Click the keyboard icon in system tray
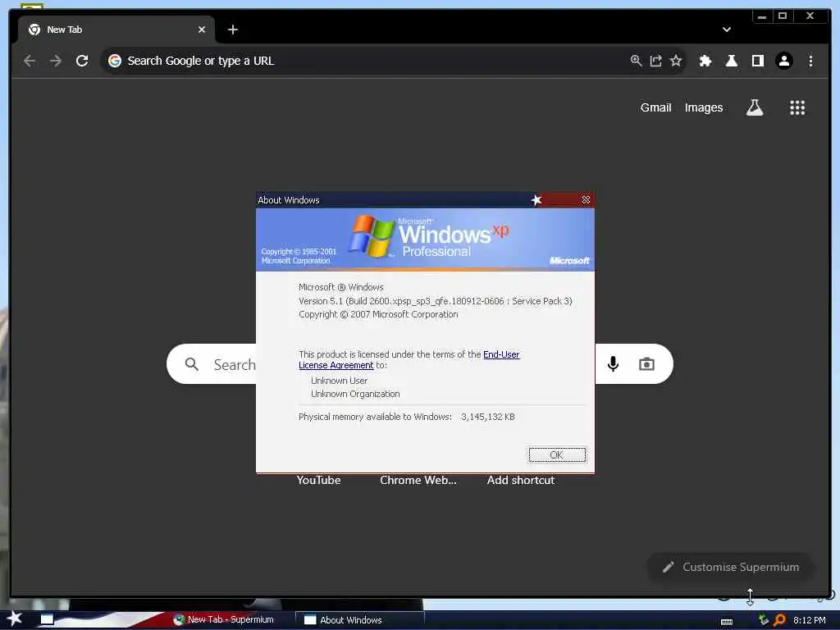The image size is (840, 630). [x=727, y=622]
